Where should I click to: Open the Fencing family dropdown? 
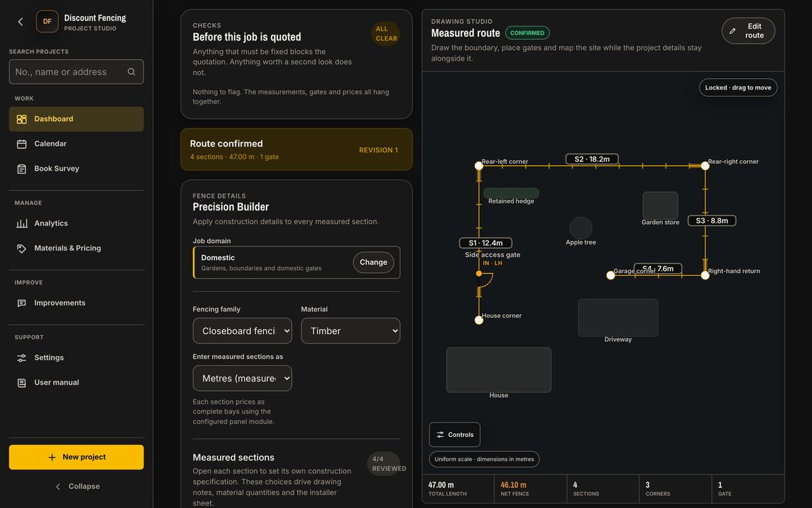click(242, 331)
